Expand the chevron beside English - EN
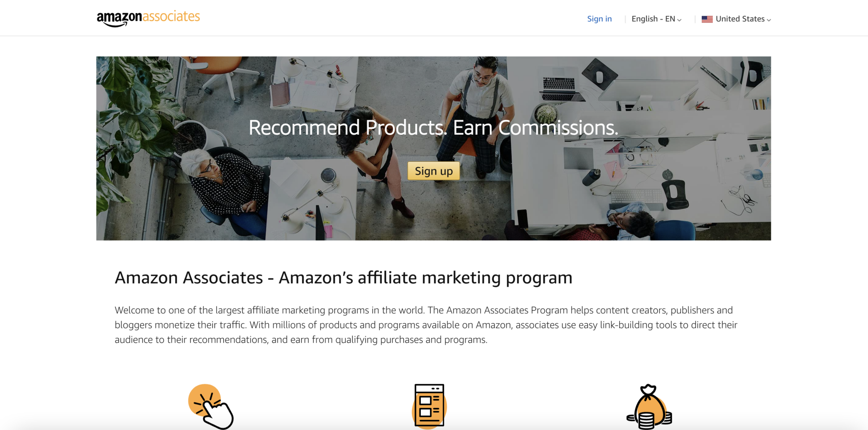868x430 pixels. 679,20
